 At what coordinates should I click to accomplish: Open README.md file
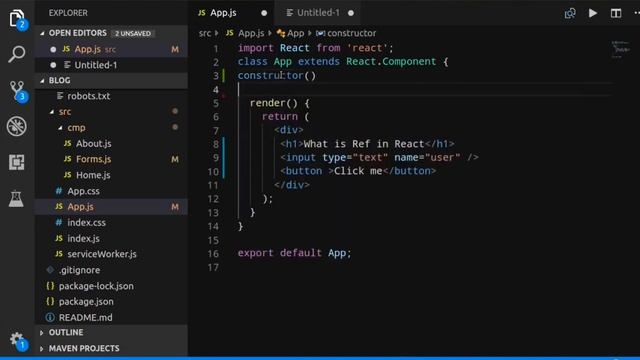(x=85, y=317)
